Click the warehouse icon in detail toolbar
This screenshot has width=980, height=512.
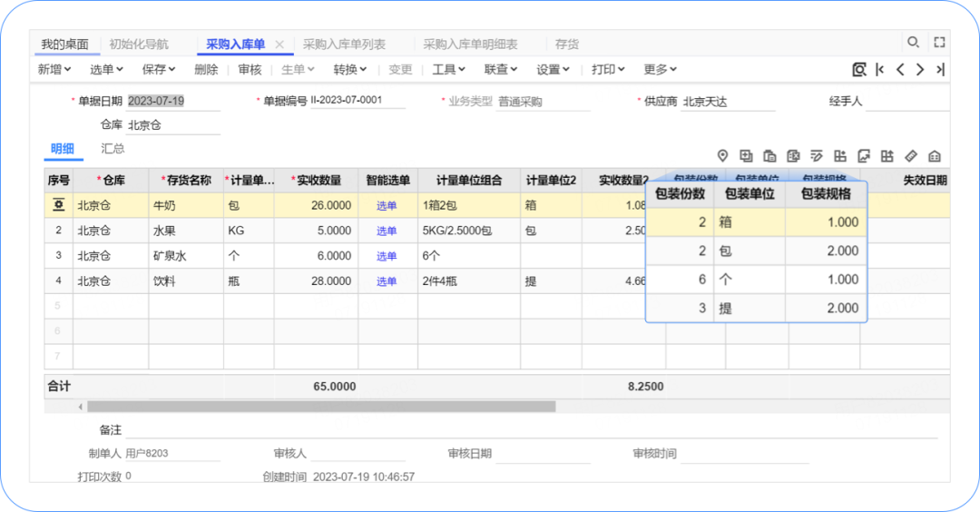coord(935,156)
